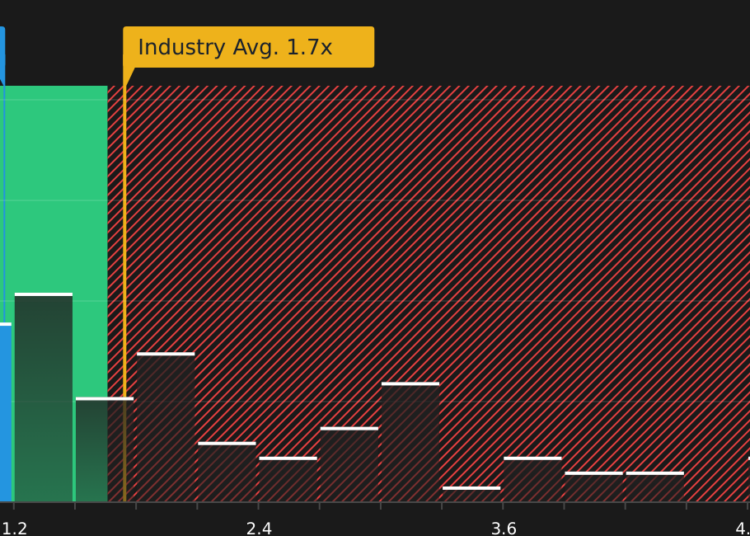Select the yellow industry average vertical line
The width and height of the screenshot is (750, 536).
tap(125, 287)
